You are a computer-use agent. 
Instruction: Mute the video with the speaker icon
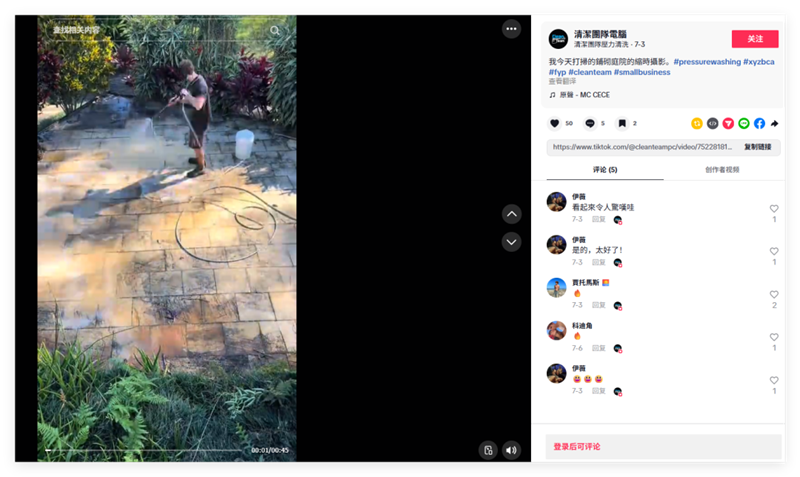pyautogui.click(x=511, y=450)
